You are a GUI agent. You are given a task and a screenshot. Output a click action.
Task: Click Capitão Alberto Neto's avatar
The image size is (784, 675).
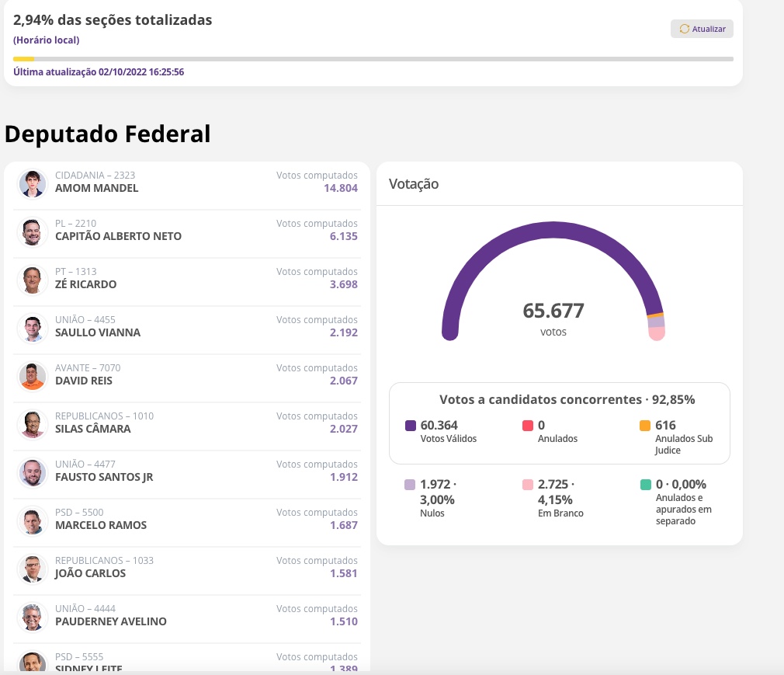point(33,231)
